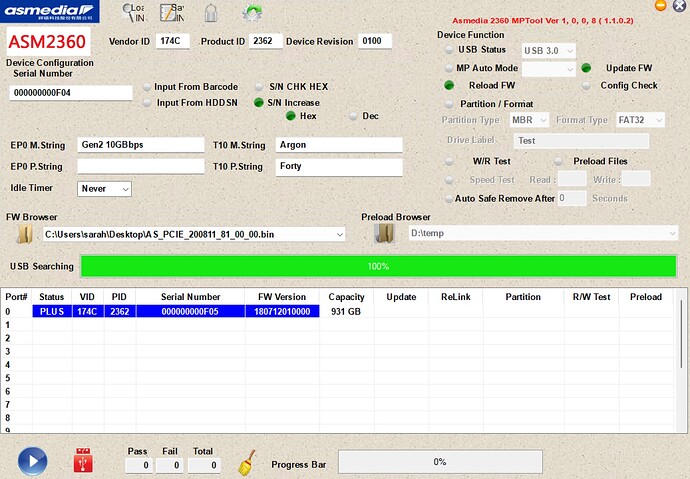Enable USB Status function
The width and height of the screenshot is (690, 479).
(449, 50)
